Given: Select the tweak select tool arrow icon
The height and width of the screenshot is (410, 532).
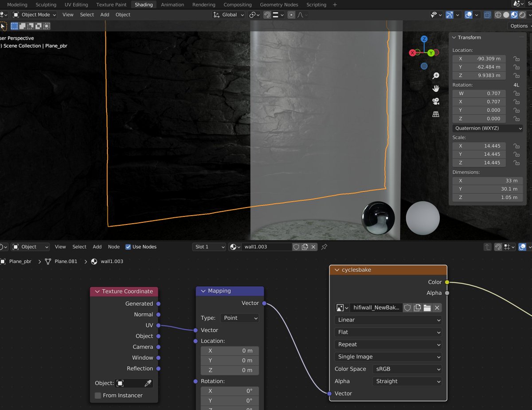Looking at the screenshot, I should point(3,26).
